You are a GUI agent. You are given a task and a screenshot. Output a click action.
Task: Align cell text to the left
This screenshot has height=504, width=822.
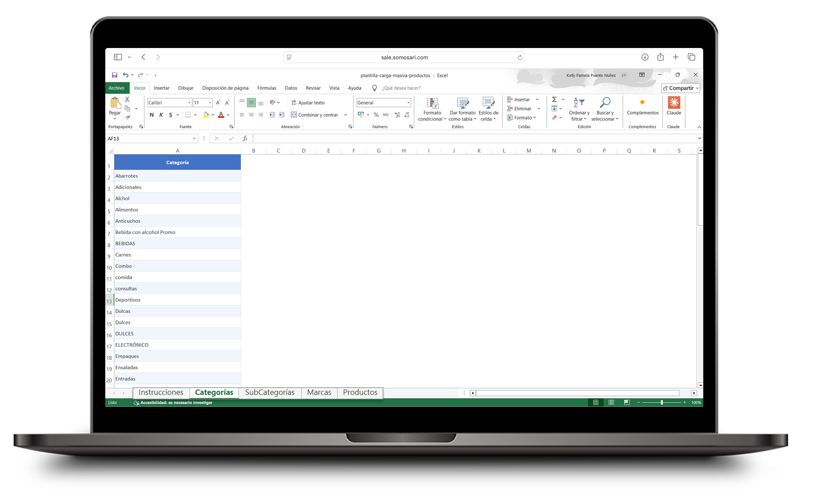click(x=242, y=115)
